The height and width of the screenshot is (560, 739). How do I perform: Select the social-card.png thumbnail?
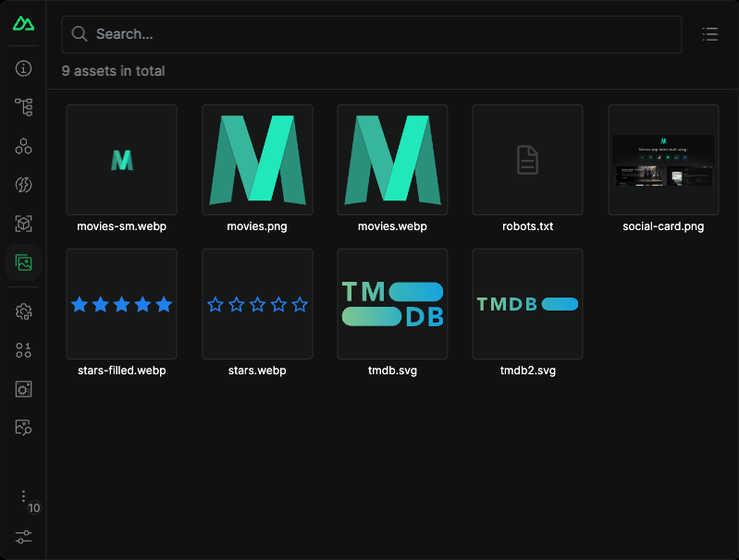pos(663,160)
